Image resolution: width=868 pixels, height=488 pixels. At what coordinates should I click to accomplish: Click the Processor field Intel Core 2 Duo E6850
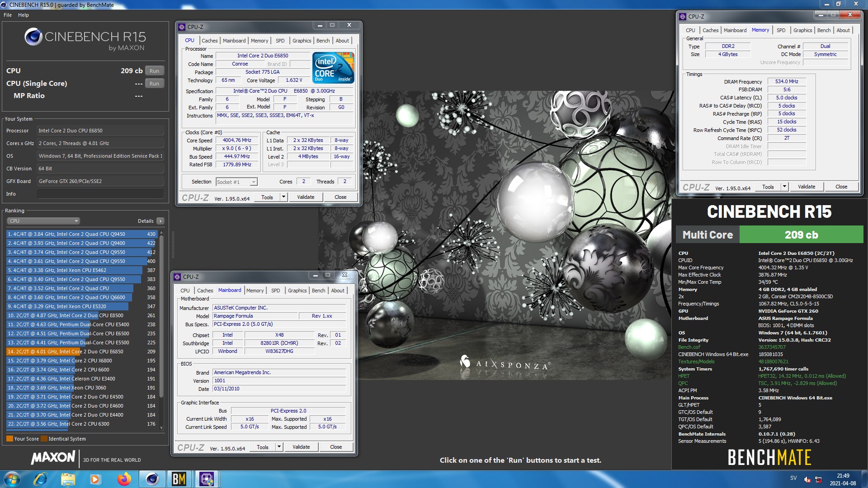click(x=100, y=131)
